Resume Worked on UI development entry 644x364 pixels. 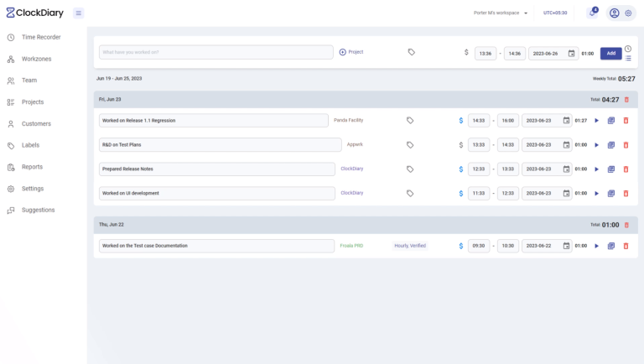pyautogui.click(x=597, y=194)
